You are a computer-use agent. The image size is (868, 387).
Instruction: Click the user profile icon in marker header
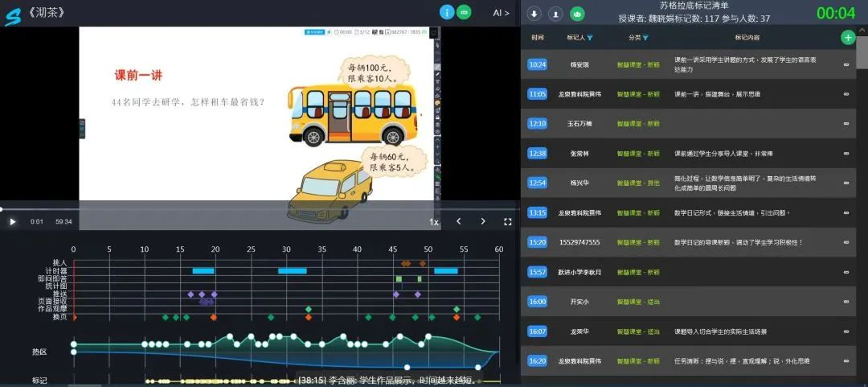[555, 14]
